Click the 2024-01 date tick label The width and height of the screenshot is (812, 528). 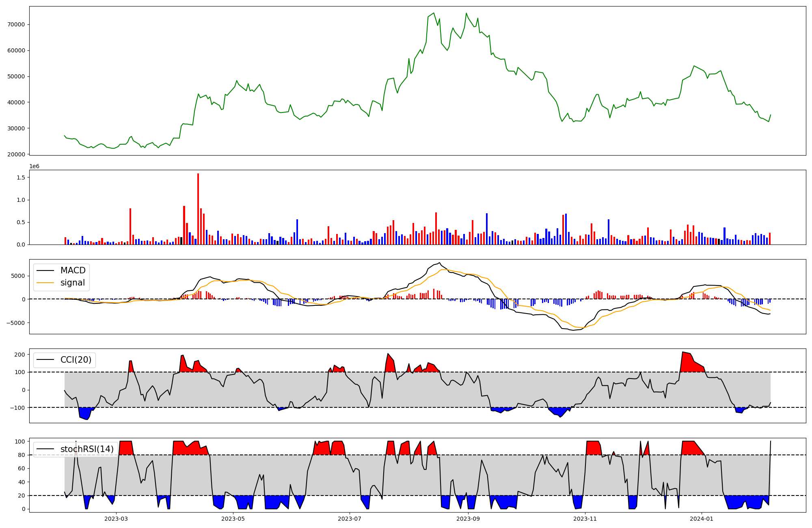[702, 519]
